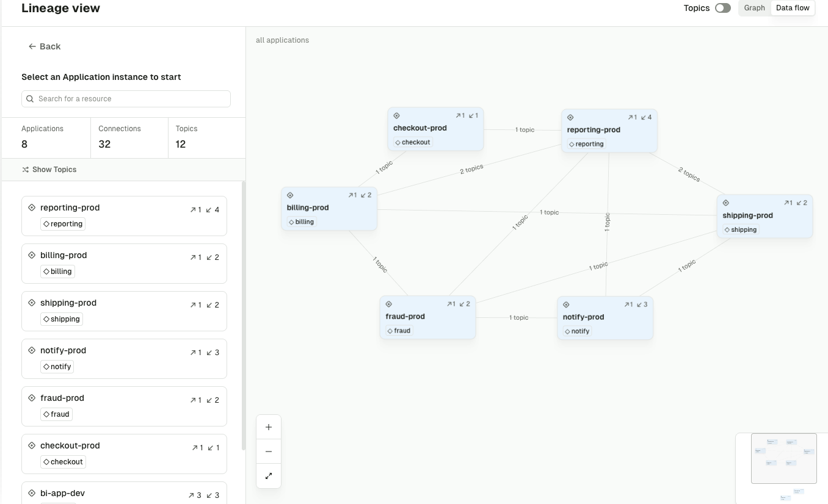Image resolution: width=828 pixels, height=504 pixels.
Task: Click the checkout-prod node in the graph
Action: (435, 129)
